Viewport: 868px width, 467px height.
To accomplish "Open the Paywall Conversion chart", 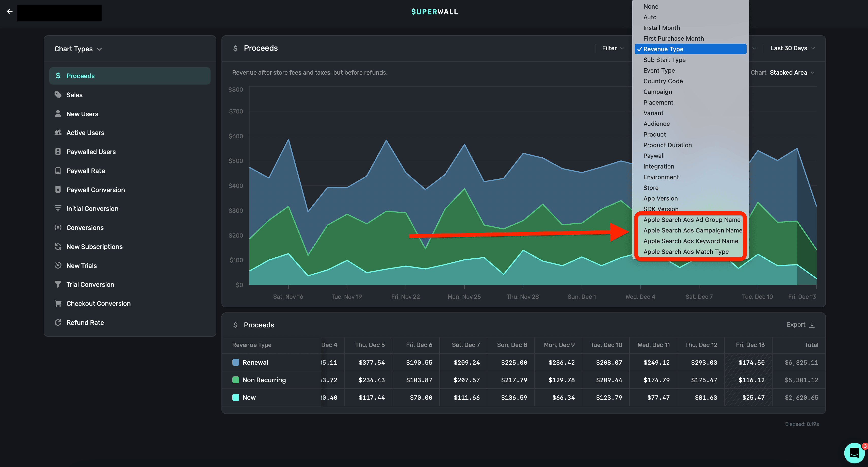I will point(95,190).
